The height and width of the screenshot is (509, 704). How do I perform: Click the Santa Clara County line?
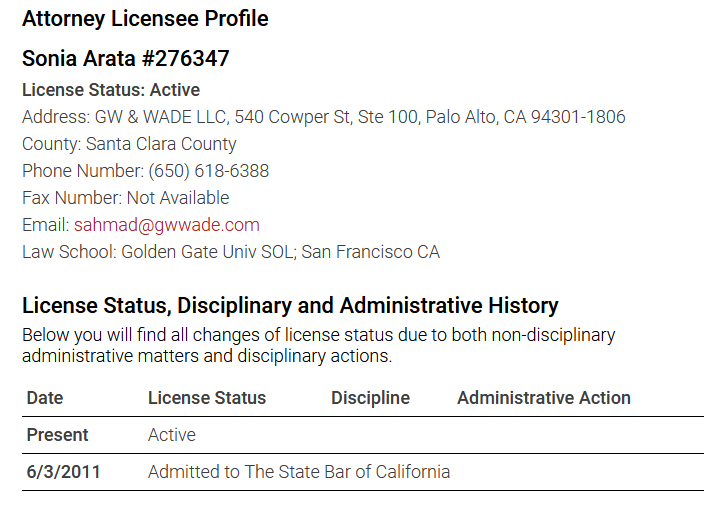click(x=129, y=144)
